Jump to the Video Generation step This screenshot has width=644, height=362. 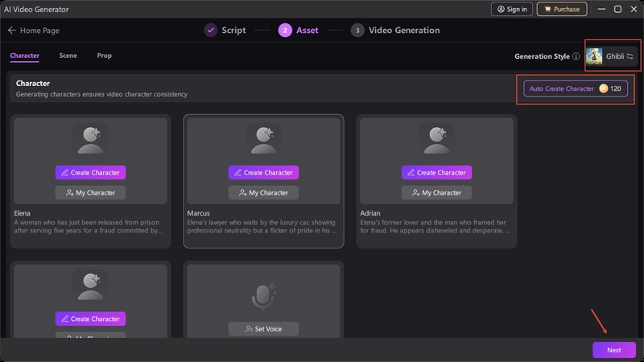(404, 31)
